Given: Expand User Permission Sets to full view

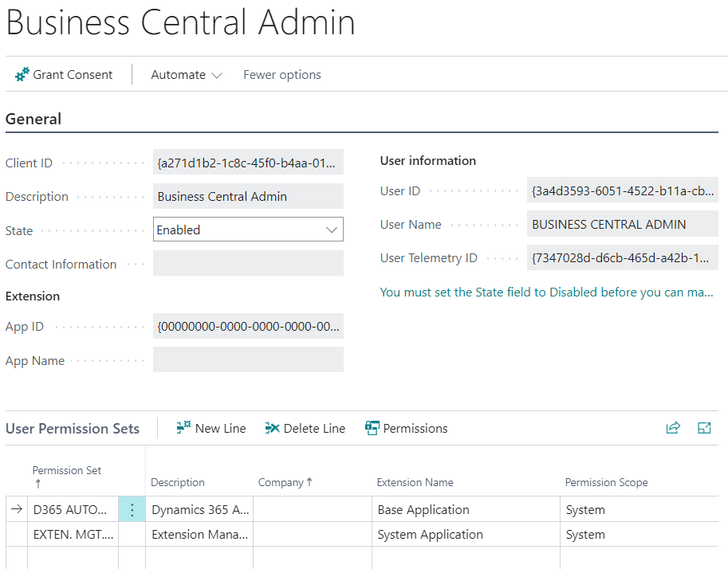Looking at the screenshot, I should point(704,428).
